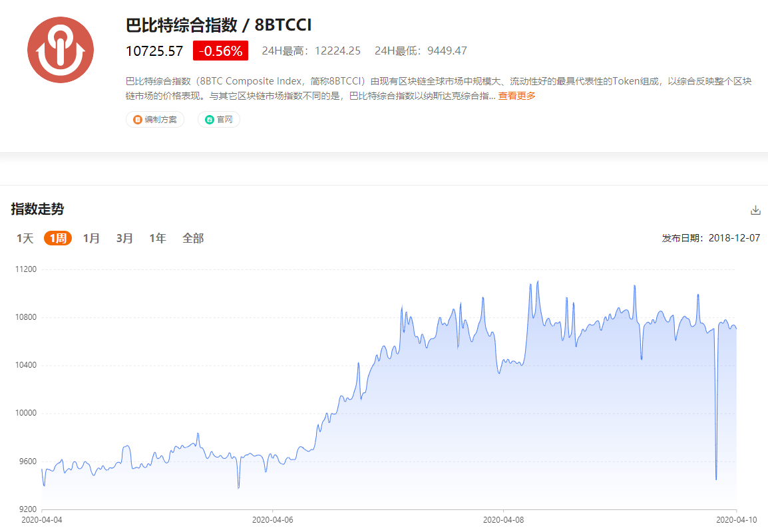768x532 pixels.
Task: Show the 全部 full history range
Action: point(193,238)
